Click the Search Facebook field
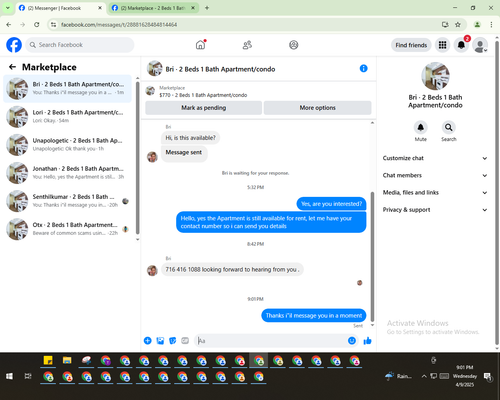500x400 pixels. 80,45
